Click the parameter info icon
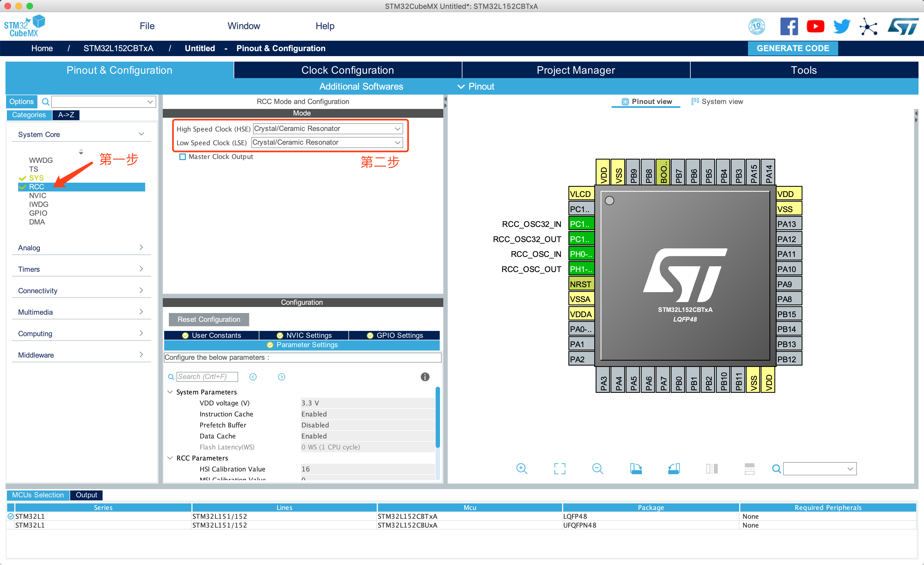Viewport: 924px width, 565px height. click(x=425, y=377)
